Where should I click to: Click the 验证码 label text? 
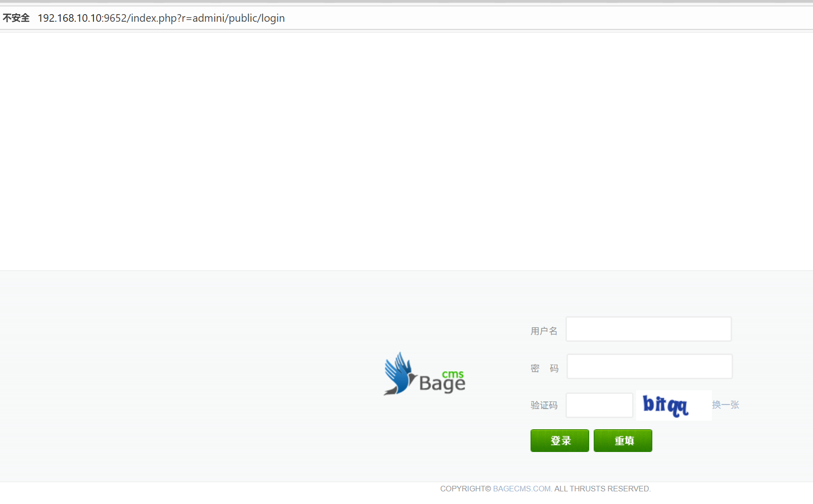pyautogui.click(x=544, y=406)
